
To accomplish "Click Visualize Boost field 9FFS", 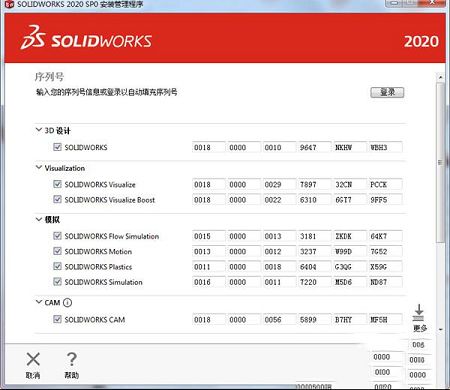I will coord(385,200).
